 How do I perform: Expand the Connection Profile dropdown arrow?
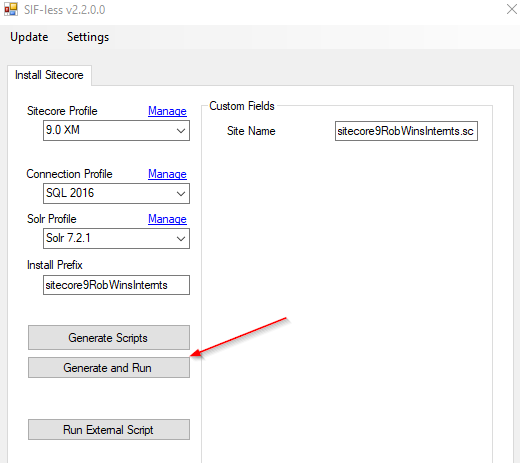pos(181,194)
